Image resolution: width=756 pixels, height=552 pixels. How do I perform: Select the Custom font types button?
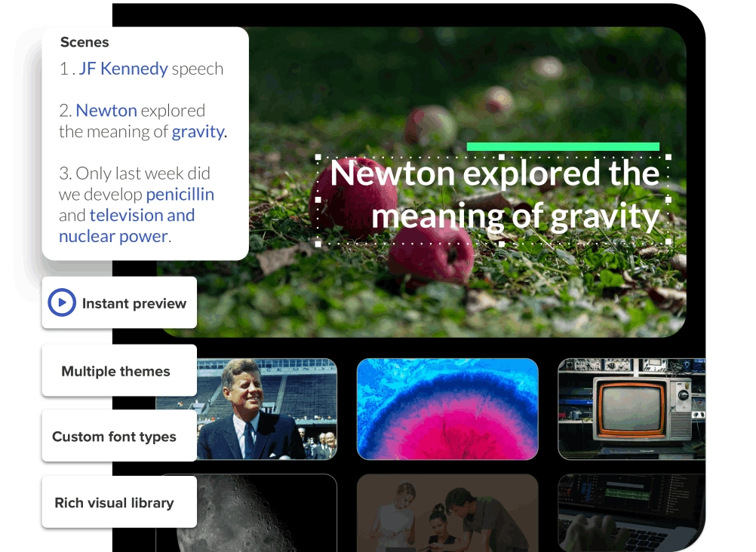[x=113, y=436]
